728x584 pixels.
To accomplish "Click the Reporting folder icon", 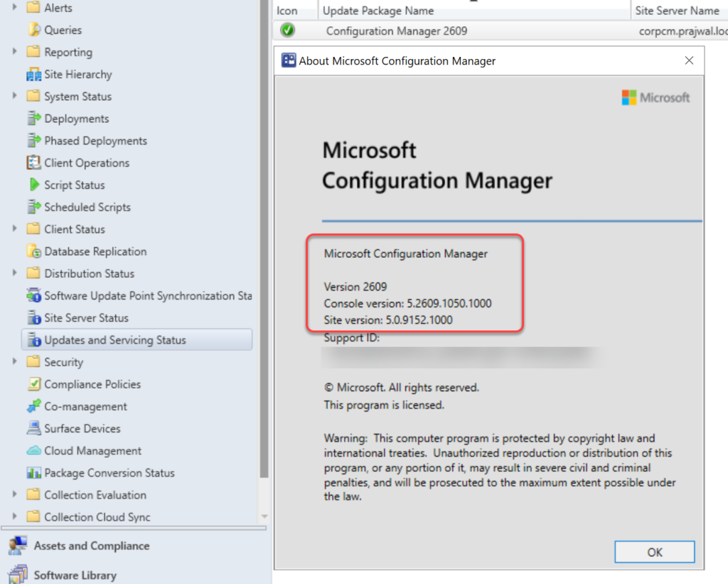I will tap(33, 51).
